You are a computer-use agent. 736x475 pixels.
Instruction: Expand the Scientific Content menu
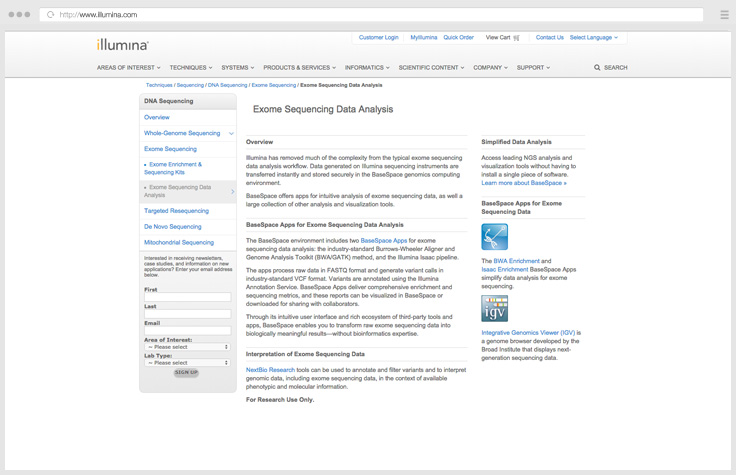[432, 68]
